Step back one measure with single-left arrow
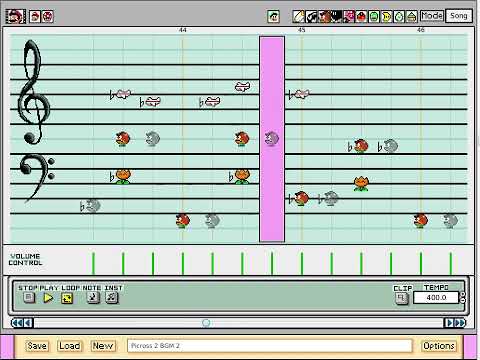This screenshot has height=360, width=480. tap(28, 323)
